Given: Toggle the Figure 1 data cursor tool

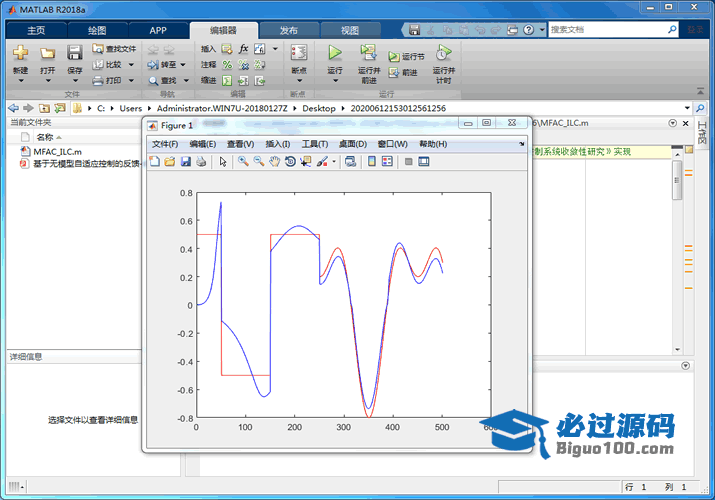Looking at the screenshot, I should pyautogui.click(x=306, y=161).
